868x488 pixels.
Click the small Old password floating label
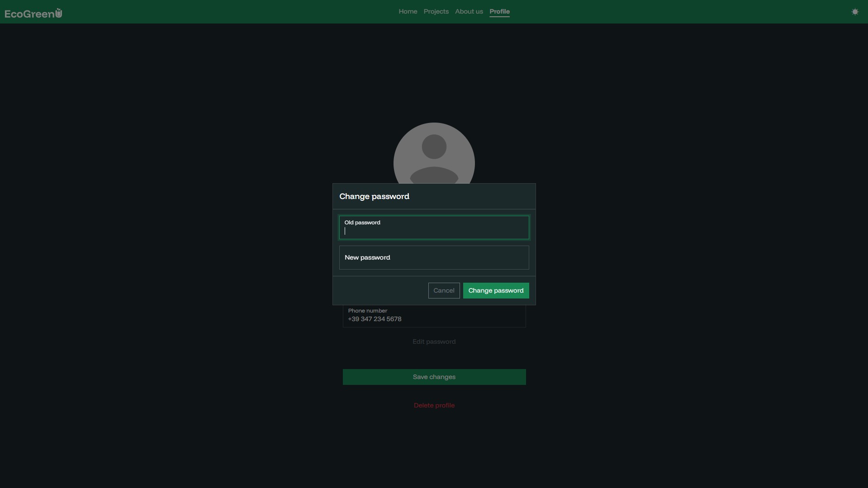coord(362,223)
